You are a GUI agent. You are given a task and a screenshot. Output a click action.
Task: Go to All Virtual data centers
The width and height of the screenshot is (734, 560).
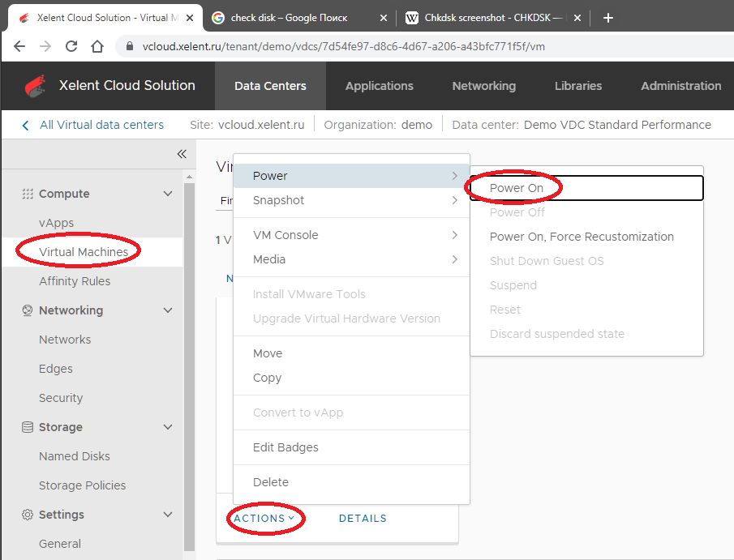point(101,125)
